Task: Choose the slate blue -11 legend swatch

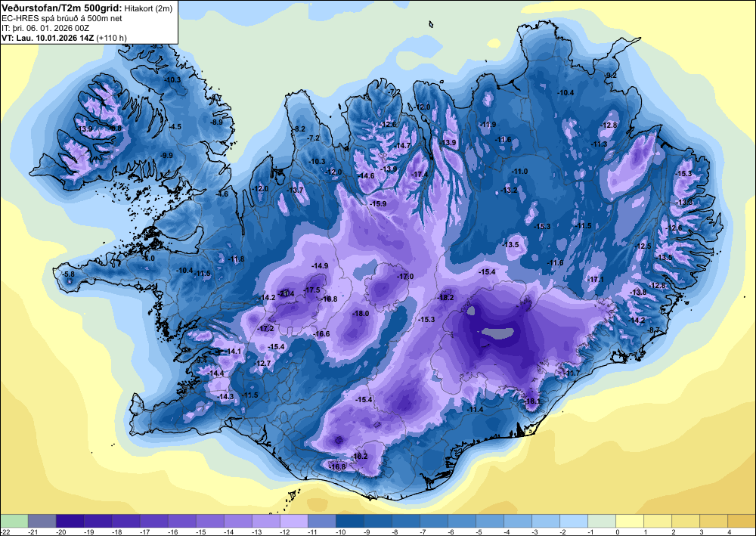Action: click(x=322, y=521)
